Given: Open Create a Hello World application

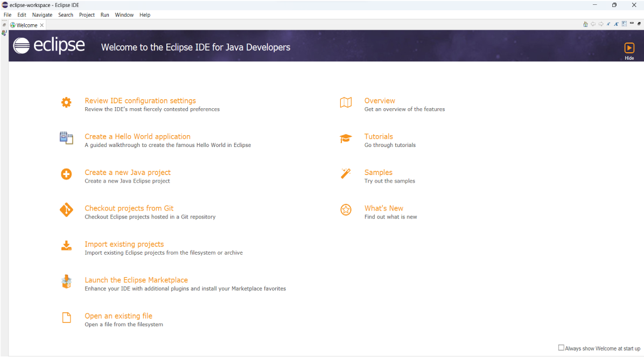Looking at the screenshot, I should [137, 136].
